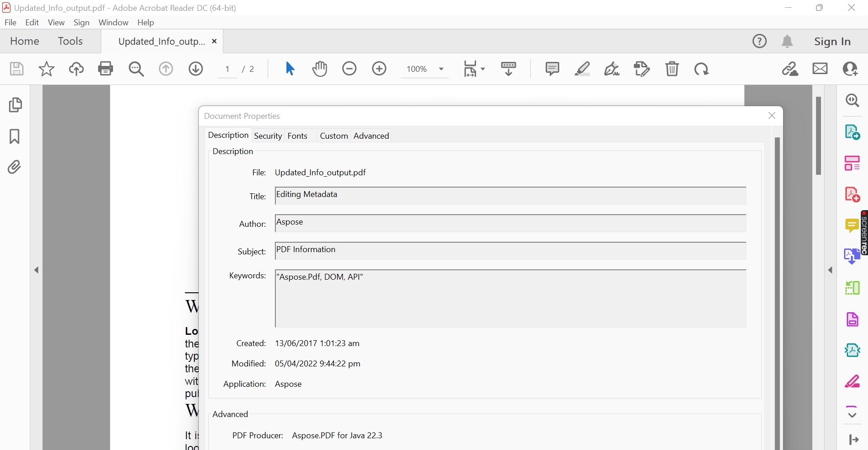Click the Sign In link
The image size is (868, 450).
[832, 41]
